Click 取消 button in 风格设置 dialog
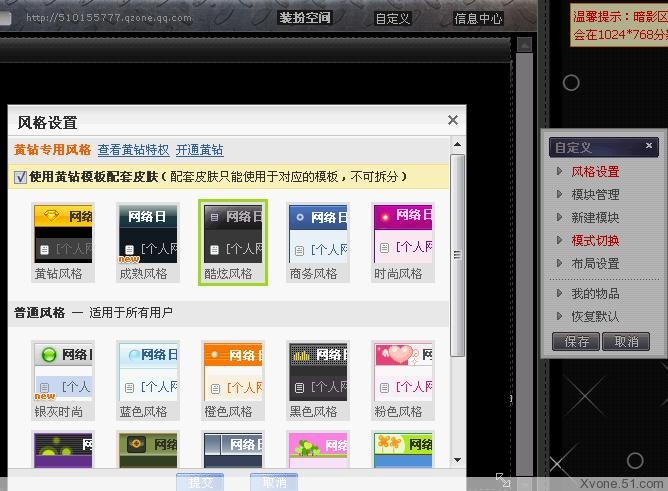The width and height of the screenshot is (668, 491). click(x=274, y=482)
